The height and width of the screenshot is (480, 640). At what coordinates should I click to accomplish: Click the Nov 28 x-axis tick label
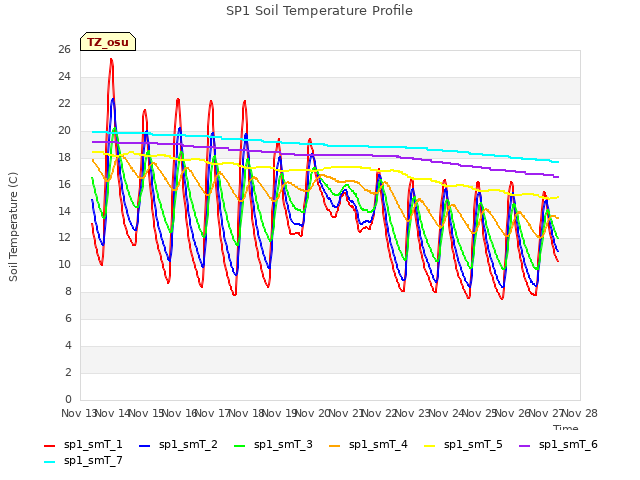click(x=580, y=413)
